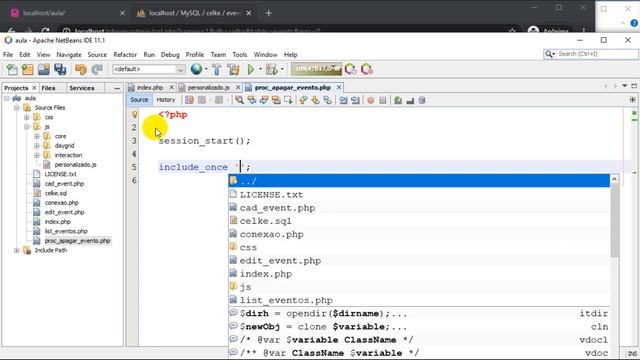The height and width of the screenshot is (360, 640).
Task: Click the Clean and Build icon
Action: [233, 69]
